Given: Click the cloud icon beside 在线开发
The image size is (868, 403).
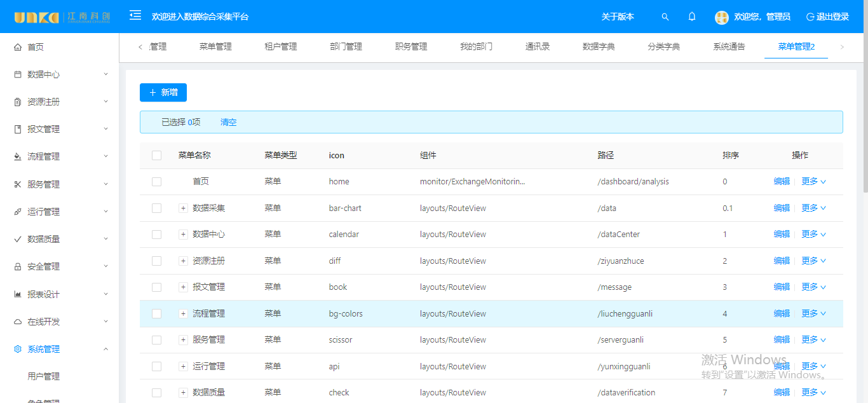Looking at the screenshot, I should [x=18, y=322].
